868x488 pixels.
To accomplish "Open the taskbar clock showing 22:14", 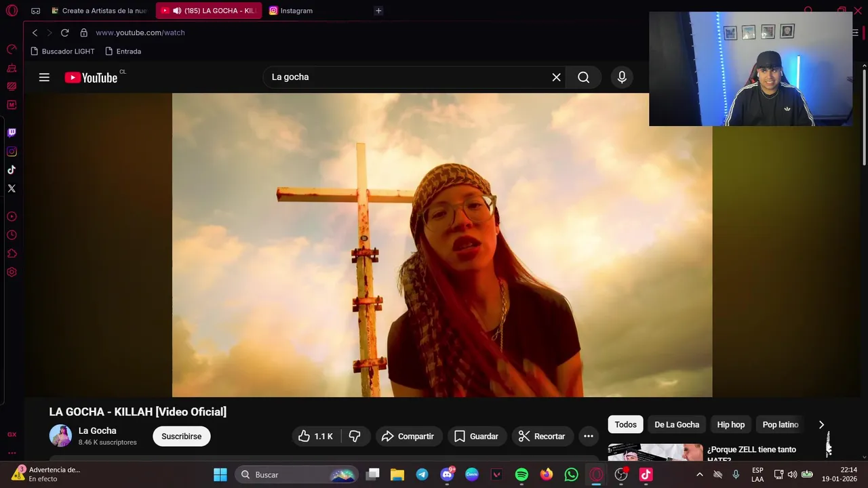I will [840, 474].
